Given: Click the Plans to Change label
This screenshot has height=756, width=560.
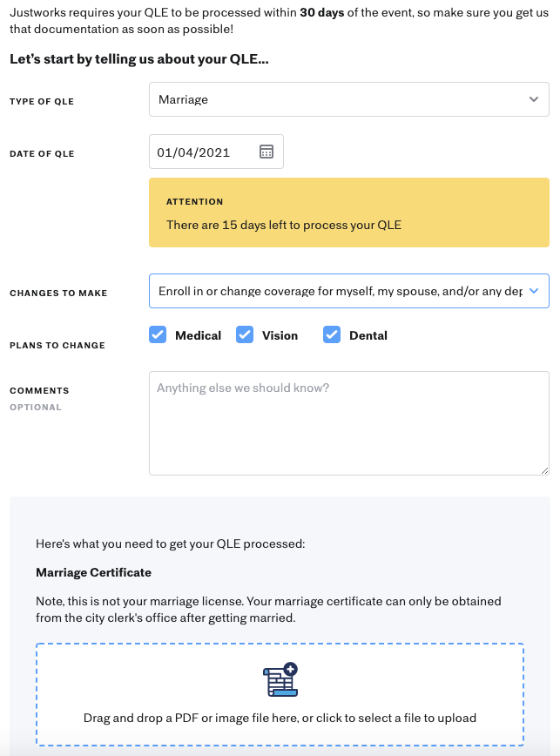Looking at the screenshot, I should 57,345.
